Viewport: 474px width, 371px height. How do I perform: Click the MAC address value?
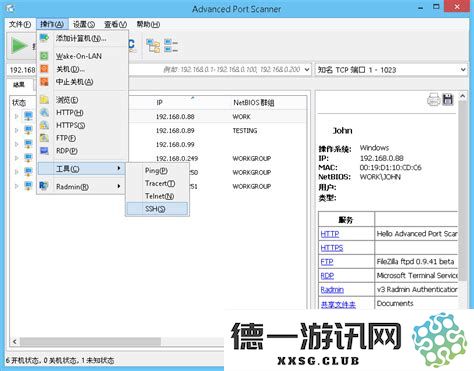pyautogui.click(x=390, y=168)
